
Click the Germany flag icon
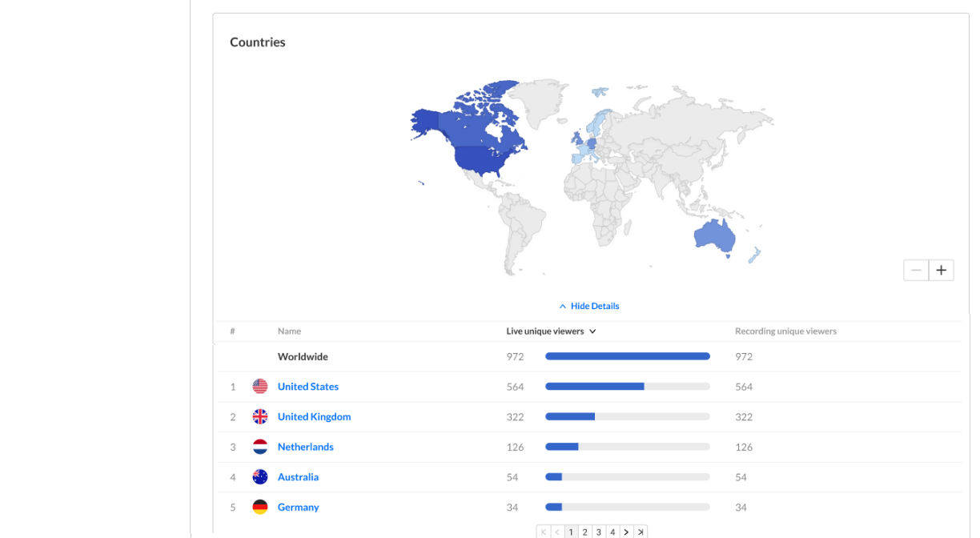[x=260, y=507]
